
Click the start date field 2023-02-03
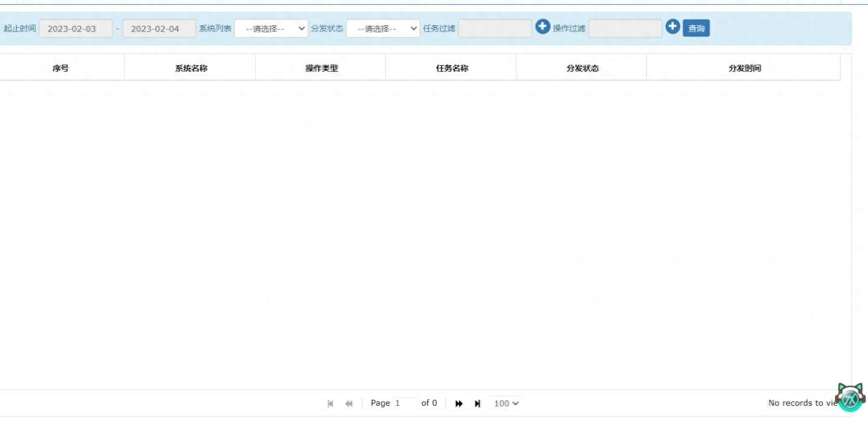coord(76,29)
